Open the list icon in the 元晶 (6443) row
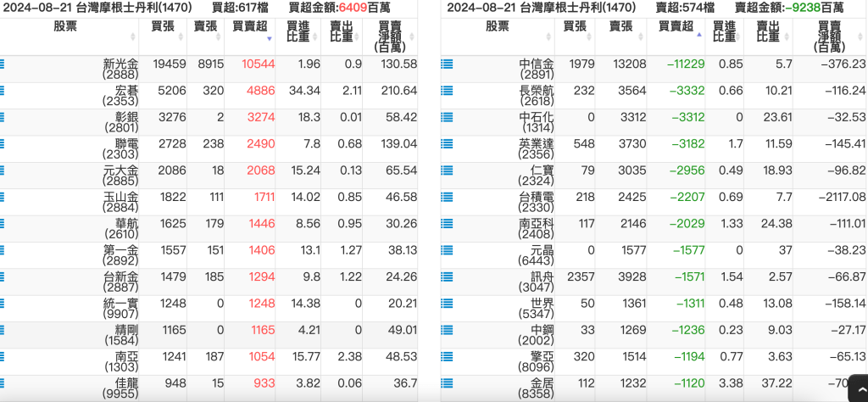The width and height of the screenshot is (868, 402). (x=447, y=251)
